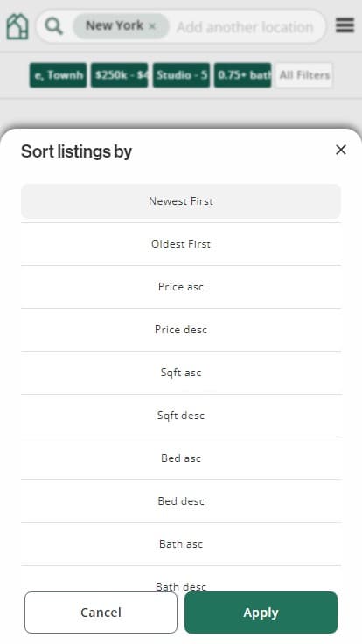
Task: Remove the New York location chip
Action: pyautogui.click(x=152, y=26)
